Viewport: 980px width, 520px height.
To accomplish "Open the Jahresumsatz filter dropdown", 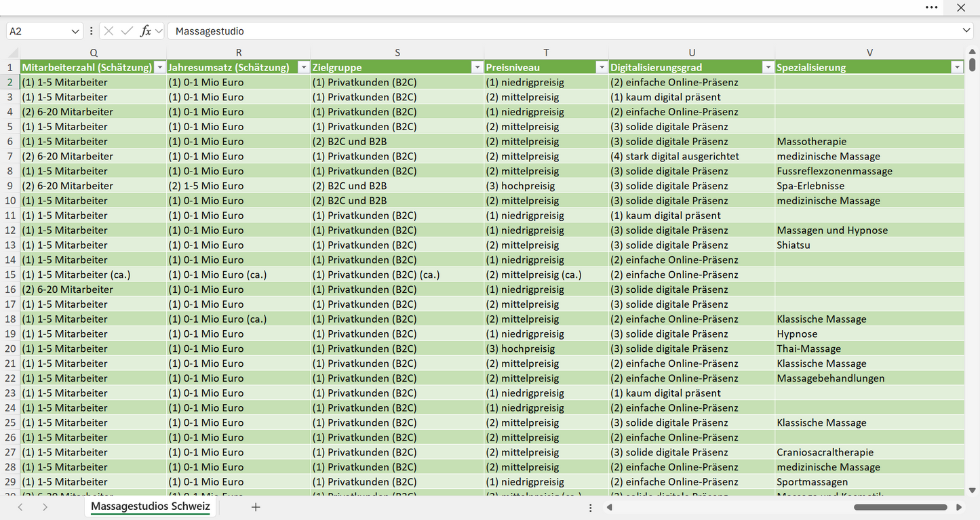I will [304, 67].
